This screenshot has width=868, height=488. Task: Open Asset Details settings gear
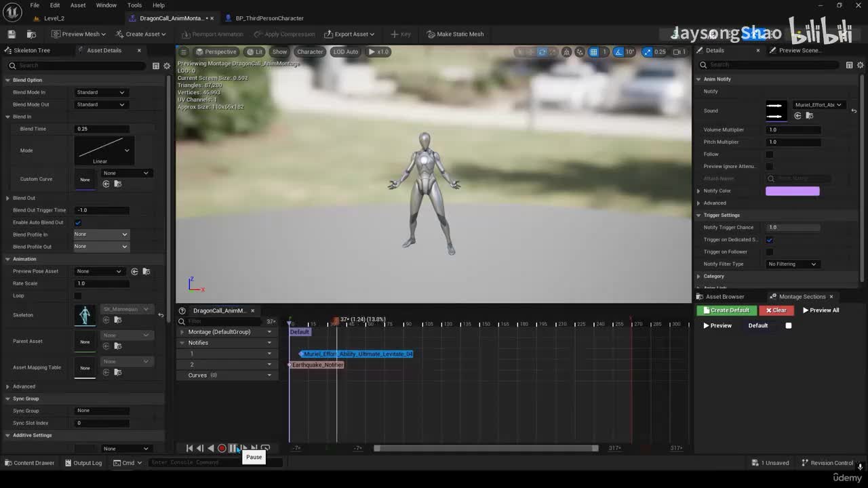pyautogui.click(x=167, y=66)
